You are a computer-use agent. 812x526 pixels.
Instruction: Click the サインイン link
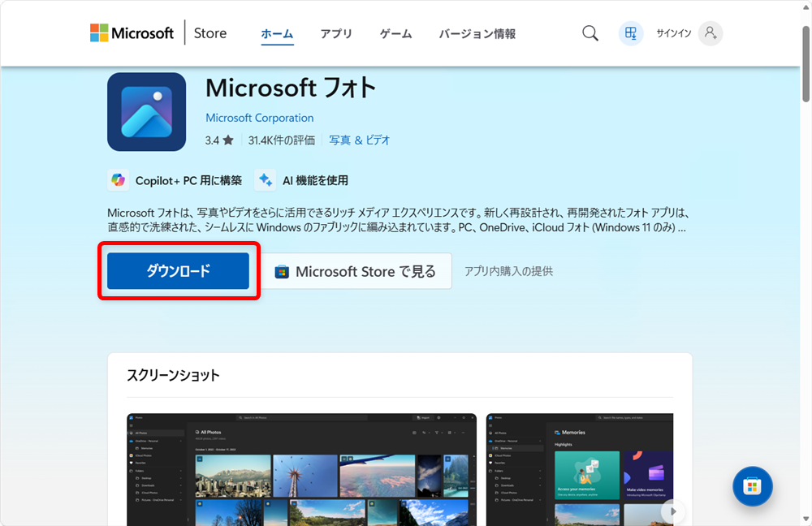[674, 33]
